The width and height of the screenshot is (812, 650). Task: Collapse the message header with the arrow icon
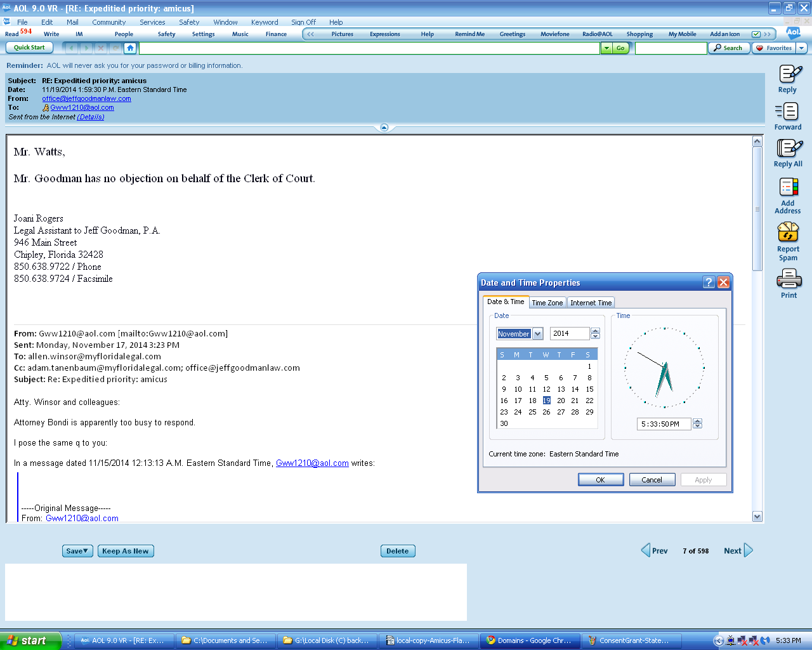[384, 128]
